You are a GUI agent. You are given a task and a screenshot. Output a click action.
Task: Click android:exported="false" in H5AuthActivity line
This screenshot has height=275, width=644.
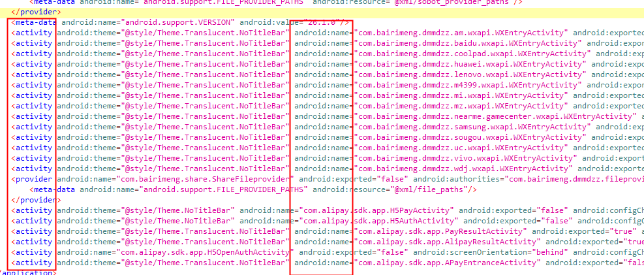[x=518, y=221]
